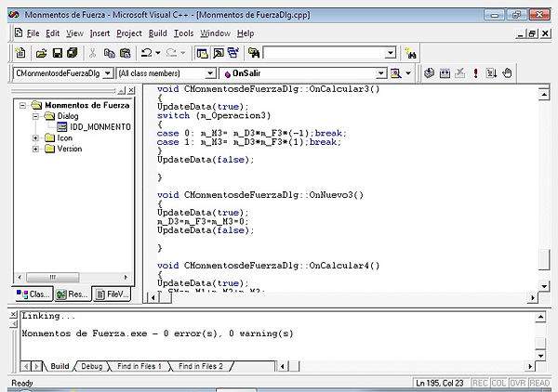Screen dimensions: 558x392
Task: Collapse Monmentos de Fuerza tree root
Action: click(x=23, y=106)
